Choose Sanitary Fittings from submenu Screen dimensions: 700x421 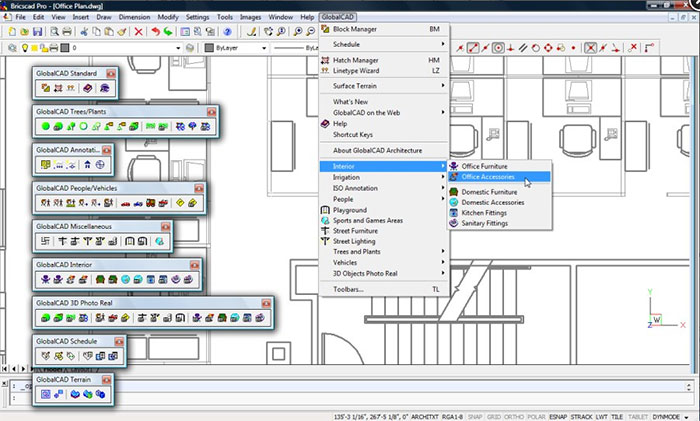click(x=500, y=223)
